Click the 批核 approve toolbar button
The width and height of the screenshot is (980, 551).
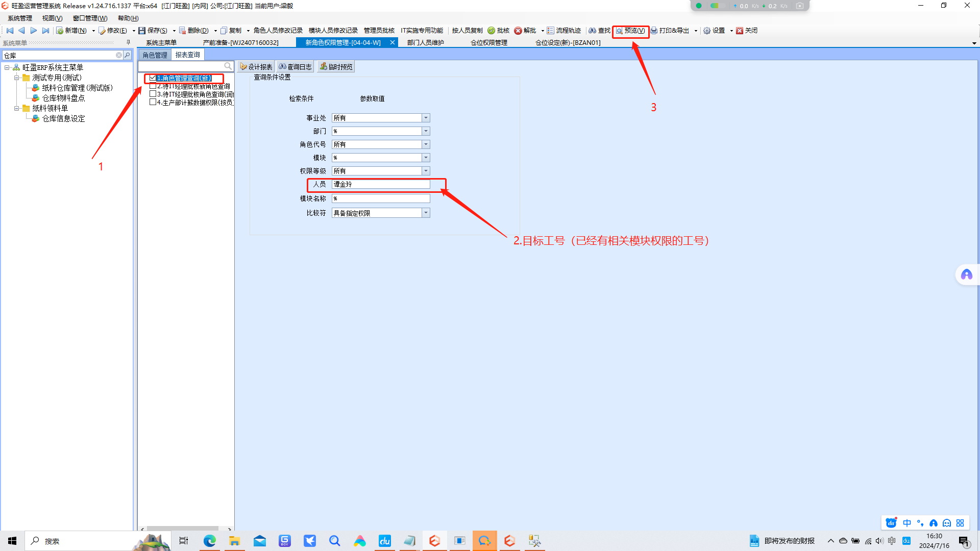click(x=499, y=31)
